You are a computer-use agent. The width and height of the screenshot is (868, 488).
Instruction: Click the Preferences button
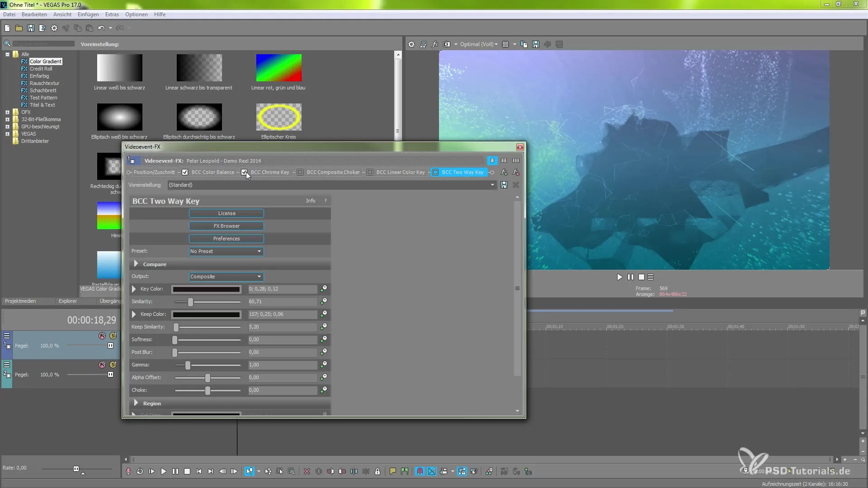pyautogui.click(x=226, y=239)
